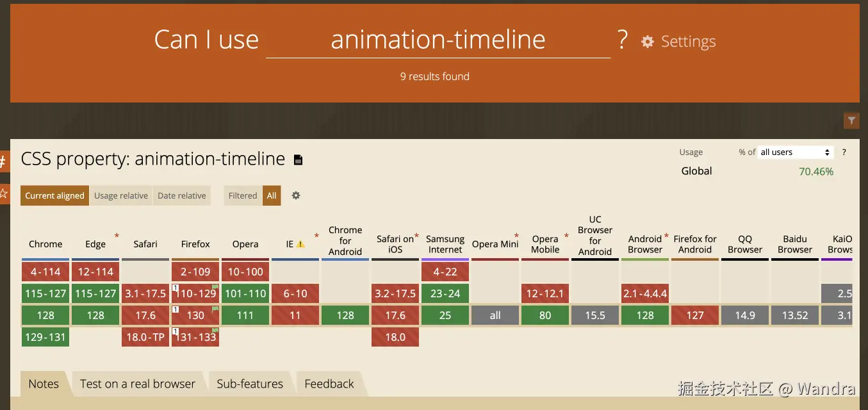Click Chrome column header

pyautogui.click(x=45, y=244)
